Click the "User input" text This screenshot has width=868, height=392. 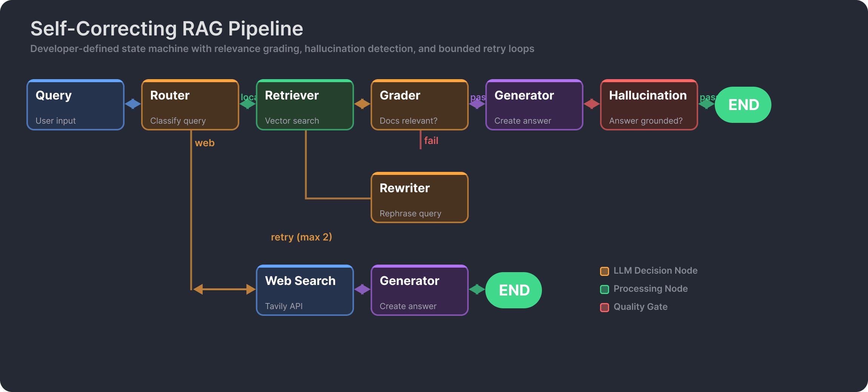point(55,121)
